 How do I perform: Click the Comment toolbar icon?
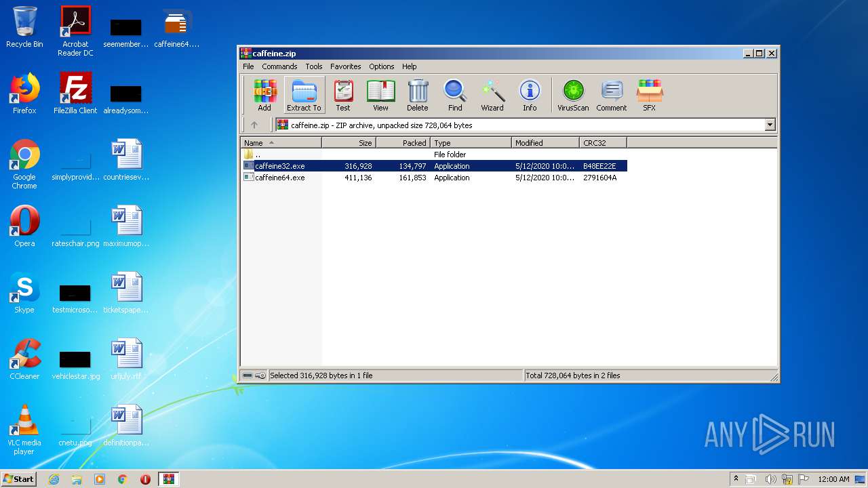click(612, 95)
